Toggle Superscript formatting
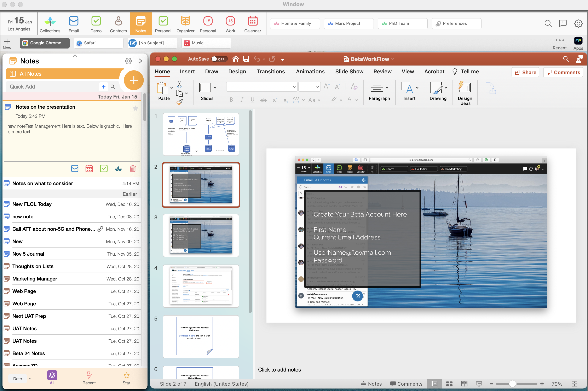The image size is (588, 391). click(275, 100)
